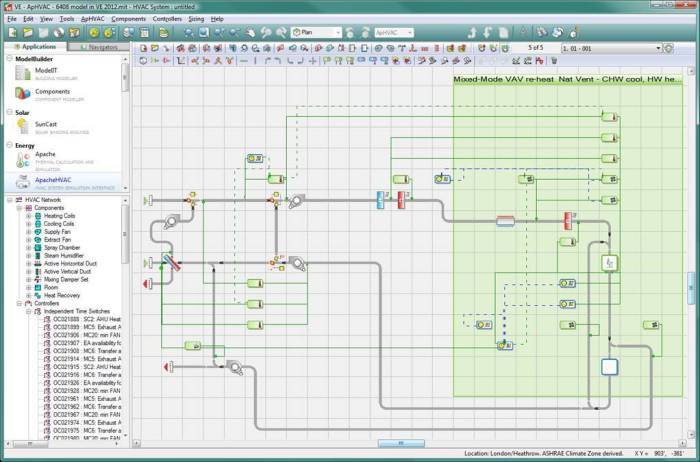Click the Open folder icon in main toolbar
The width and height of the screenshot is (700, 462).
coord(28,33)
